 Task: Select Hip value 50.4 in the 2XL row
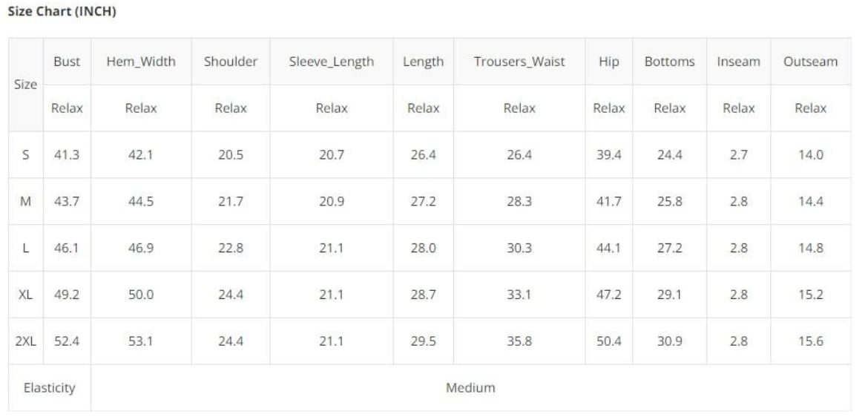(608, 341)
